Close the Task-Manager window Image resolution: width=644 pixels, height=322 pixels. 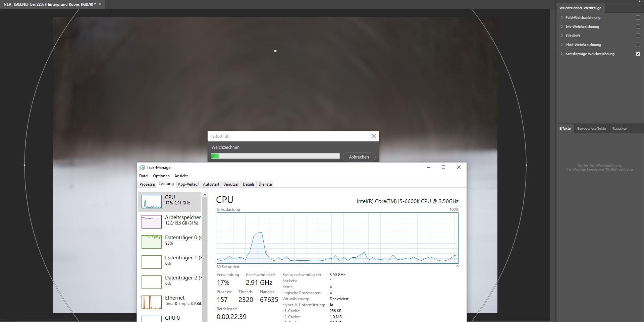[459, 167]
